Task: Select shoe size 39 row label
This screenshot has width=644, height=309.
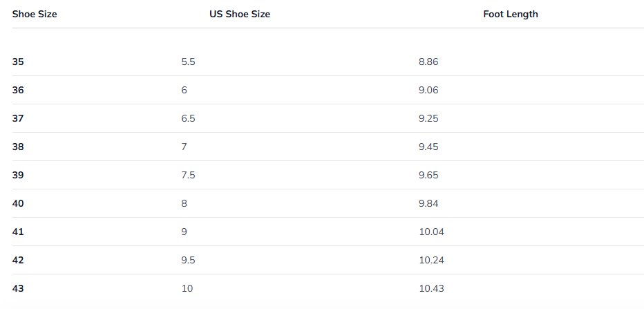Action: [18, 175]
